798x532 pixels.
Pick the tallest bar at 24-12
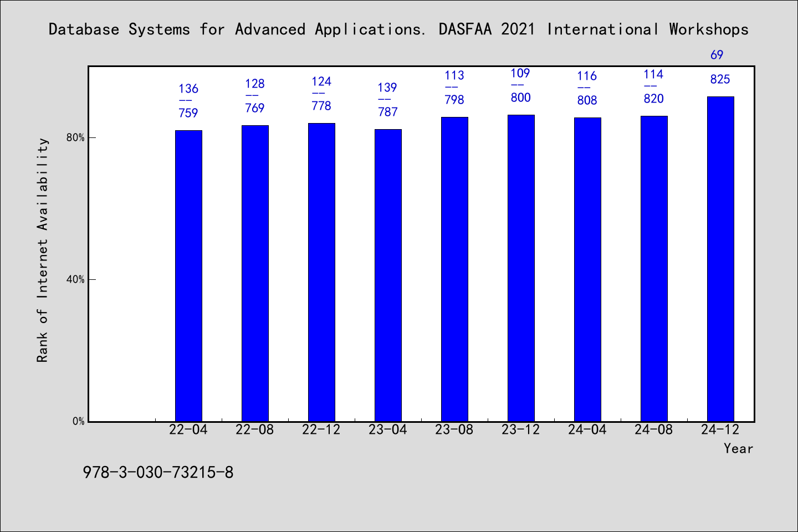click(720, 259)
